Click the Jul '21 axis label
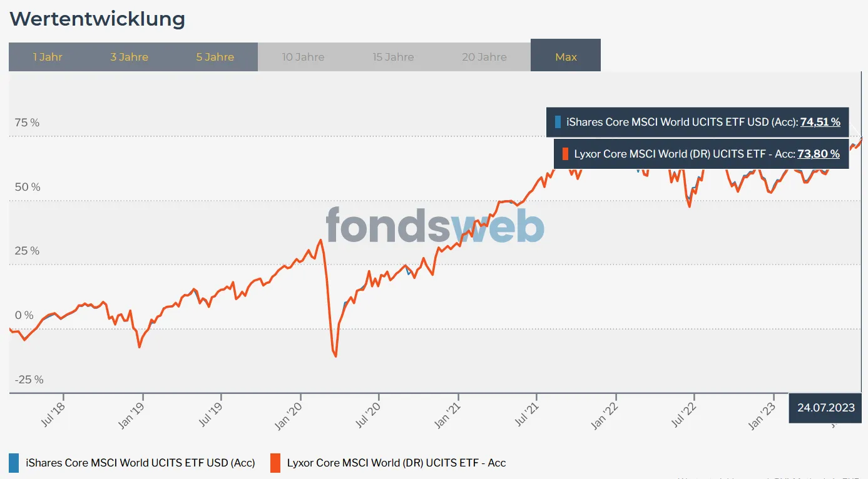Viewport: 868px width, 479px height. tap(526, 413)
